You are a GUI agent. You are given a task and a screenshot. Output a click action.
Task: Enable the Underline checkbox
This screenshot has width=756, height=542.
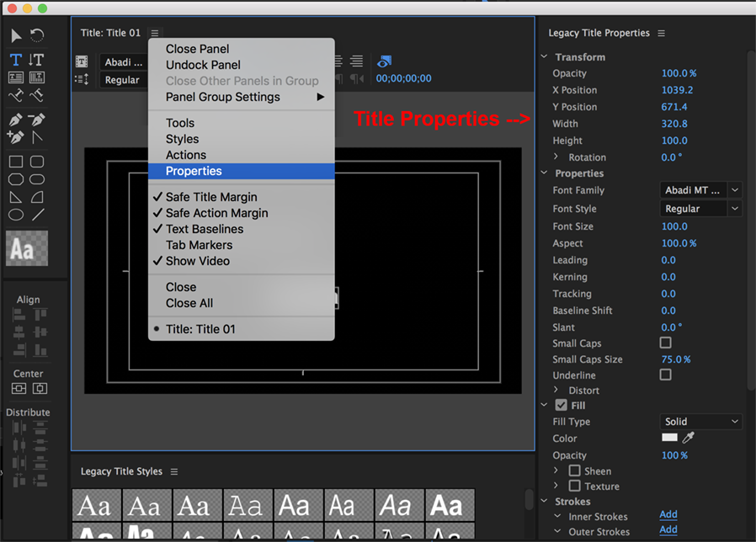click(665, 375)
